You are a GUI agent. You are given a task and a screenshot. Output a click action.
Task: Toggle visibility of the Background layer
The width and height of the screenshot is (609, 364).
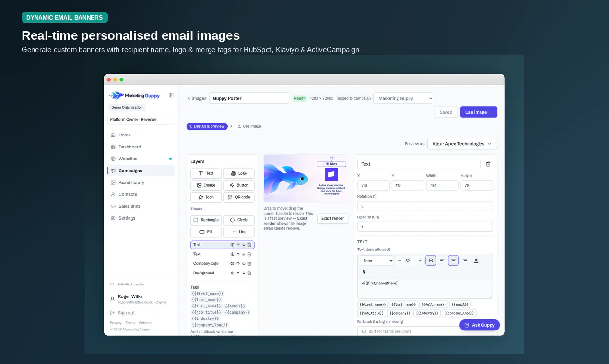pyautogui.click(x=233, y=273)
